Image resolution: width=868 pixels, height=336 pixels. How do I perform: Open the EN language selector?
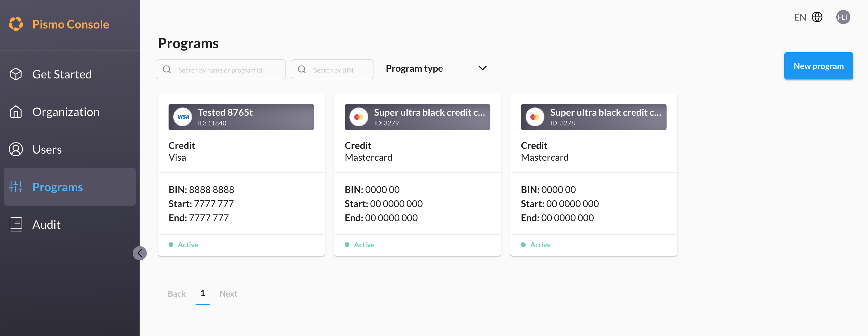pos(800,17)
